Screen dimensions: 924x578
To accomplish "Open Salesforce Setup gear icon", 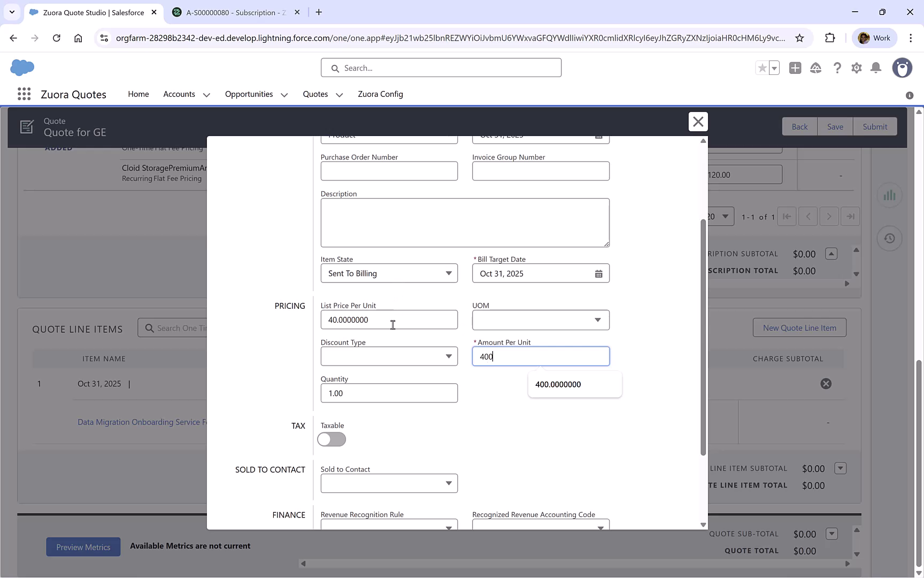I will pos(856,68).
